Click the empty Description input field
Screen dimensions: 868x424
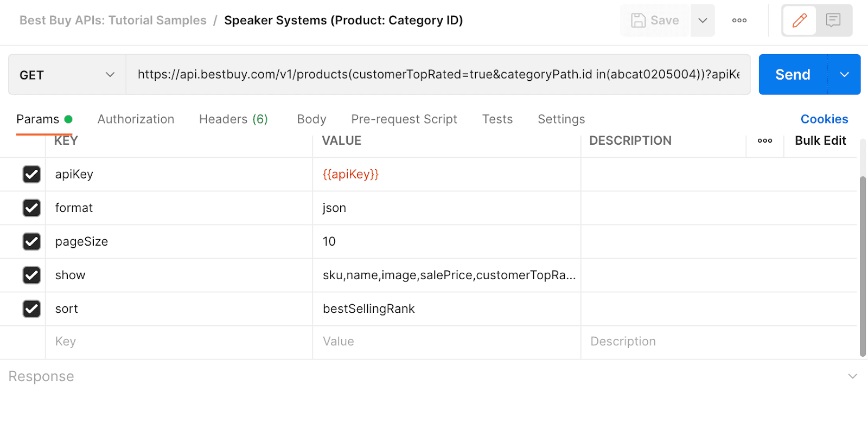coord(719,342)
